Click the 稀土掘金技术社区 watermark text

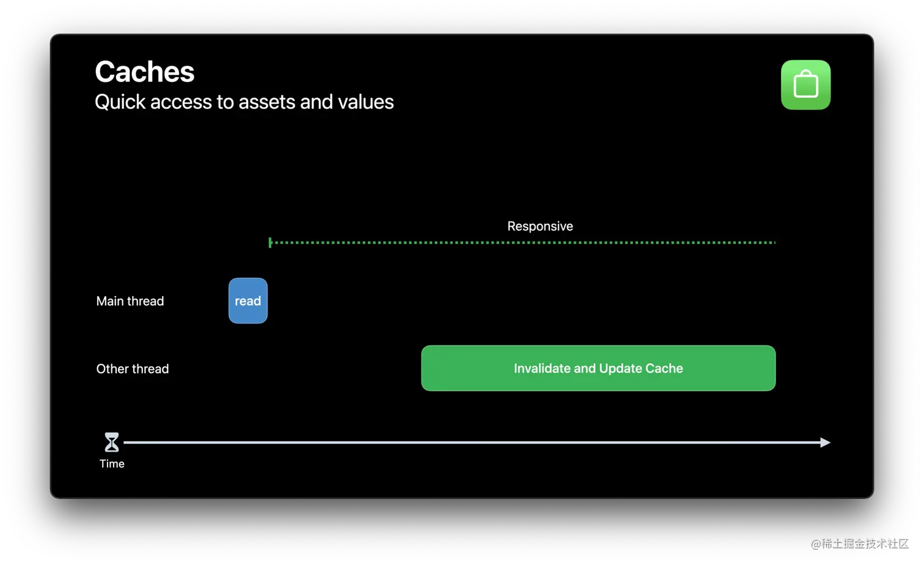(865, 544)
